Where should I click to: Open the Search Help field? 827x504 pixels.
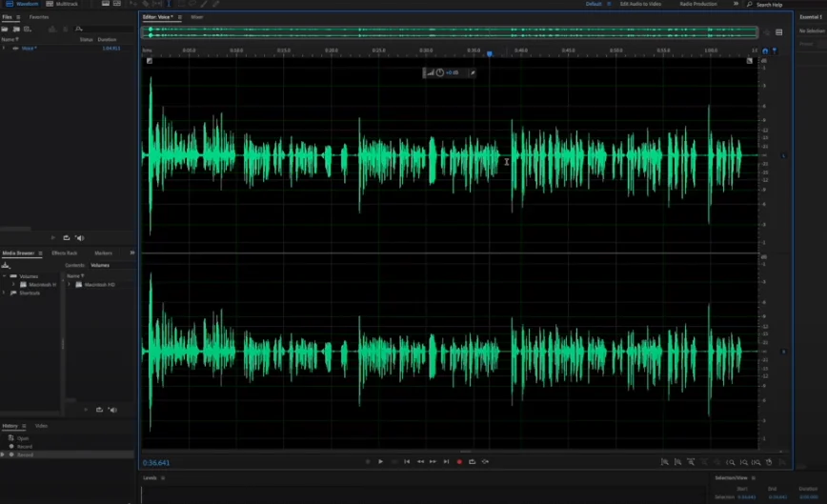click(769, 4)
